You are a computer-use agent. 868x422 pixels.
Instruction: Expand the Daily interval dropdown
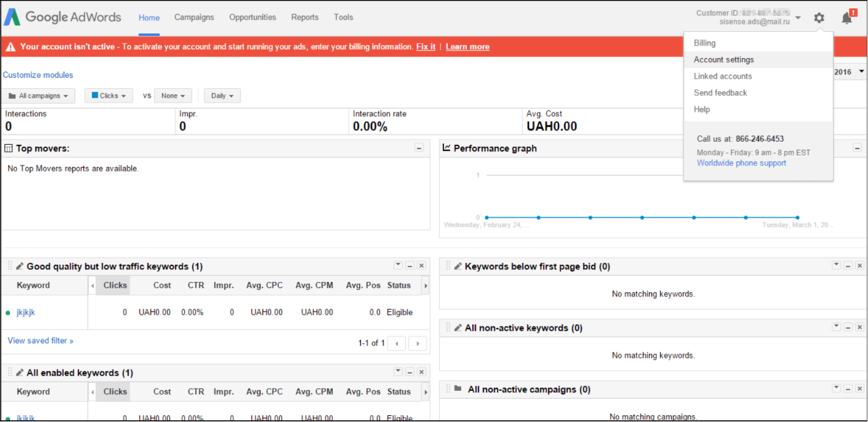coord(222,96)
